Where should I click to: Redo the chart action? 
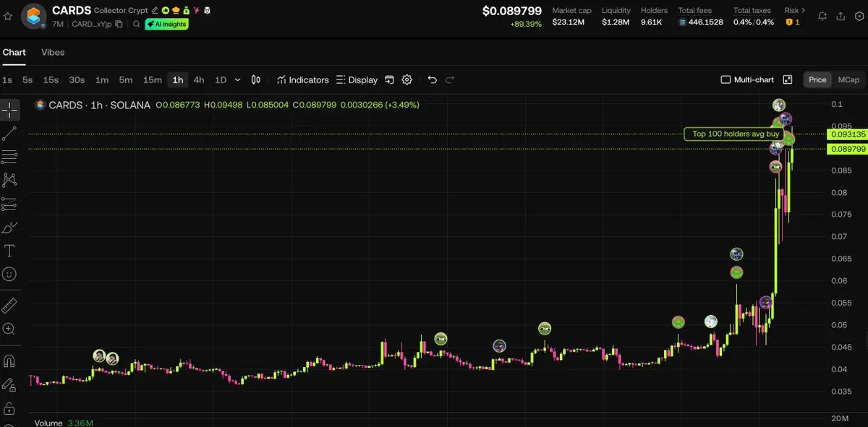pos(450,79)
